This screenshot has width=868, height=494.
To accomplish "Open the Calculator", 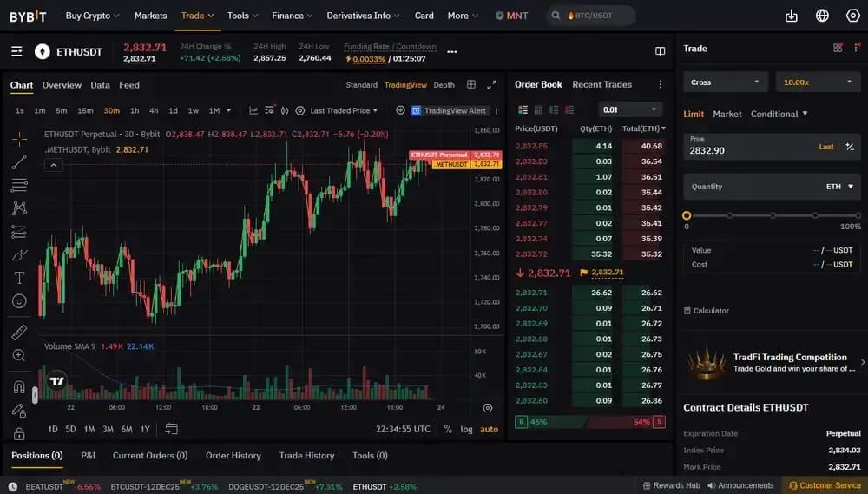I will coord(707,311).
